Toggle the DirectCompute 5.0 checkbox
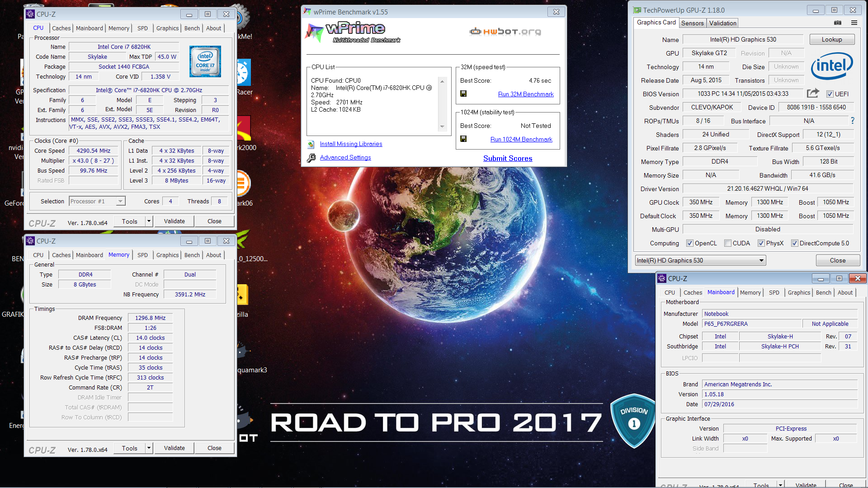868x488 pixels. pyautogui.click(x=794, y=243)
